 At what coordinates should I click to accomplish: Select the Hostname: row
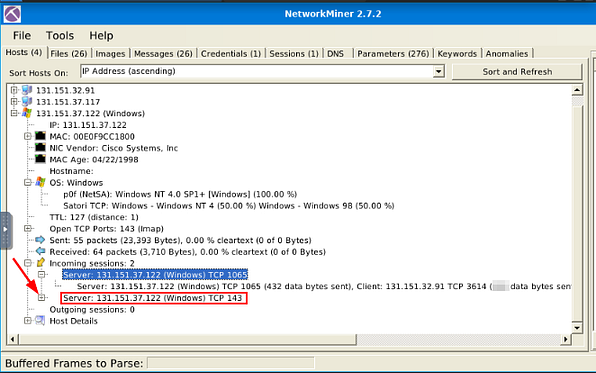[71, 171]
